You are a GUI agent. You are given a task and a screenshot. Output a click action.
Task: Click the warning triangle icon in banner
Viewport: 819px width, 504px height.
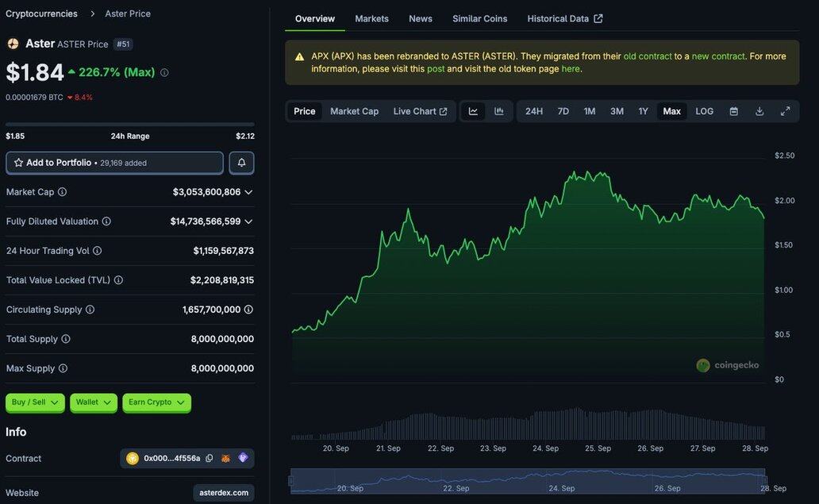pos(299,56)
